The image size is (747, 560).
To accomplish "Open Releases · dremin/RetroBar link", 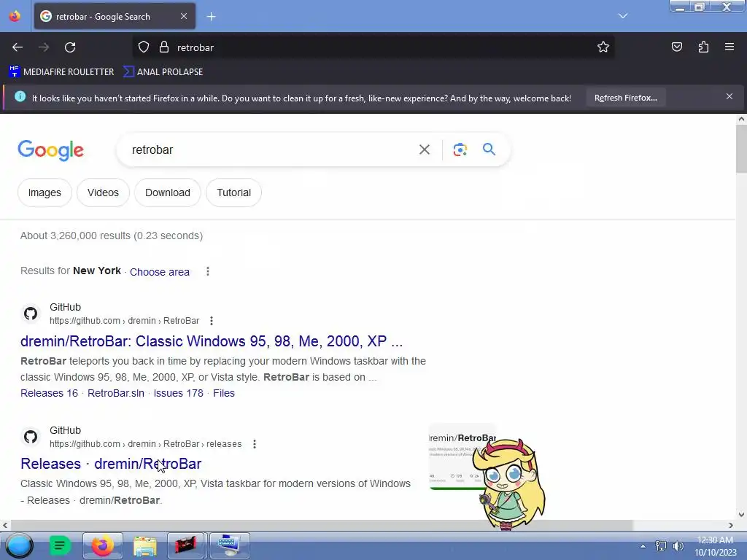I will [x=111, y=464].
